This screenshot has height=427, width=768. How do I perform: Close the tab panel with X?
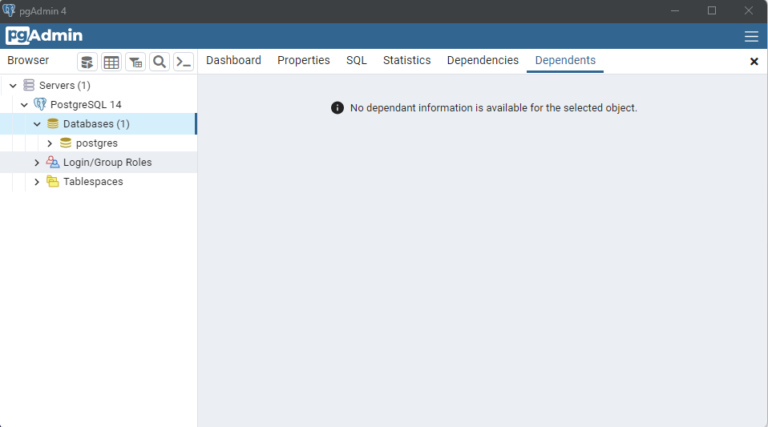(x=754, y=62)
